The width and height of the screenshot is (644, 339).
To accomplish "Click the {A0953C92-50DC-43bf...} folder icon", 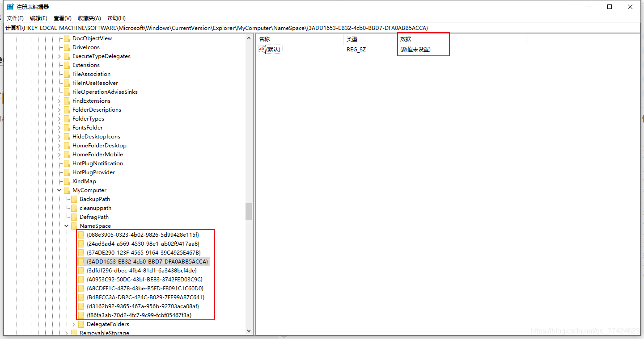I will click(x=81, y=280).
